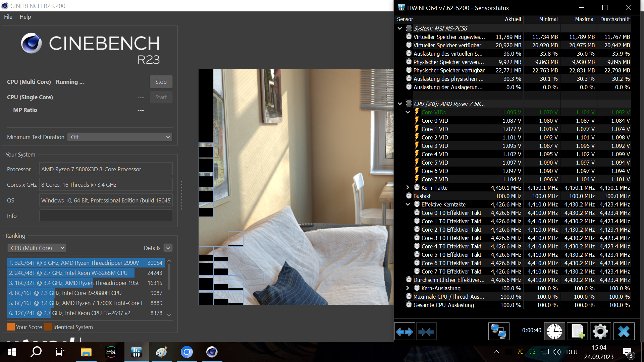Image resolution: width=644 pixels, height=362 pixels.
Task: Open CPU (Multi Core) ranking dropdown
Action: [x=37, y=248]
